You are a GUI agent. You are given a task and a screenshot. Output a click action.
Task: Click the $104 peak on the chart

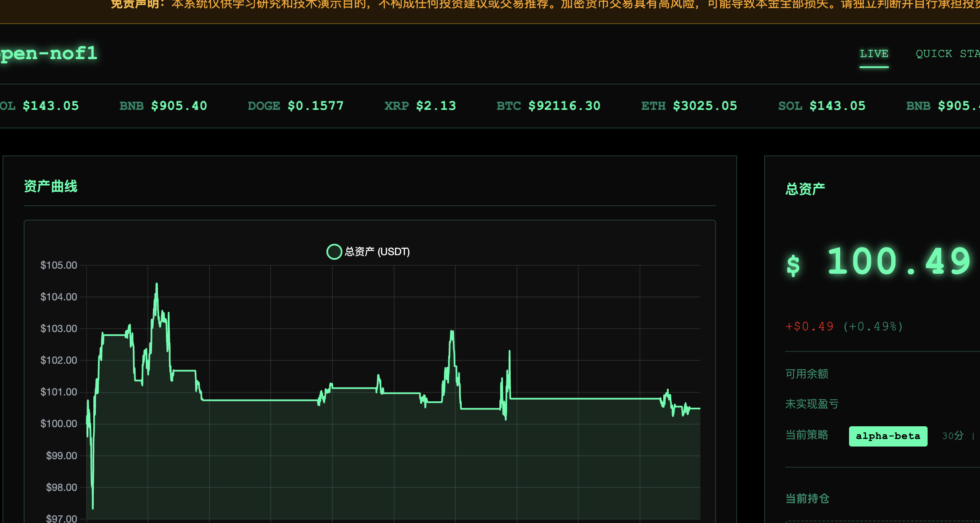click(157, 284)
